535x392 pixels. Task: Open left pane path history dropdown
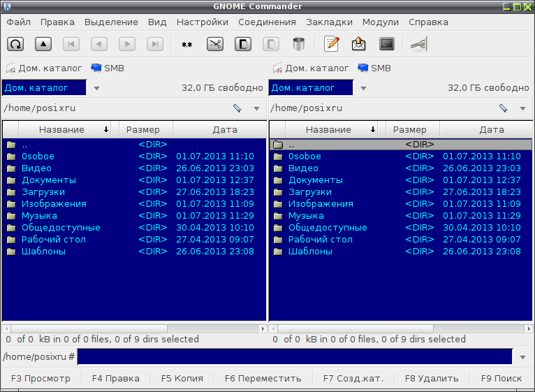[256, 108]
